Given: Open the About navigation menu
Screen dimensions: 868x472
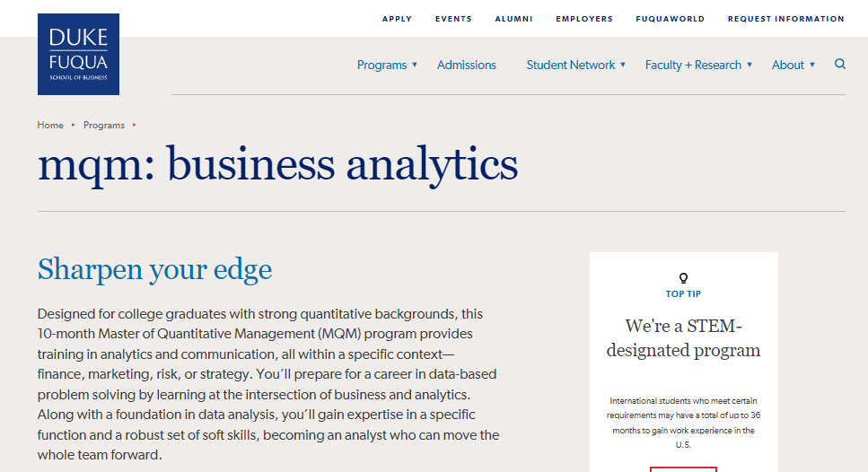Looking at the screenshot, I should 788,65.
